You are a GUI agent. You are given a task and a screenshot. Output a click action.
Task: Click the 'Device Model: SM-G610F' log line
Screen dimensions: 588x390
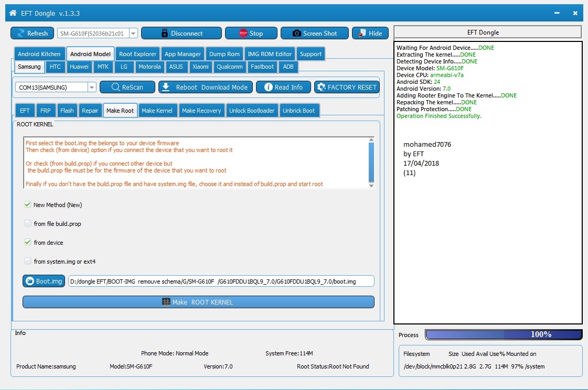[x=430, y=68]
